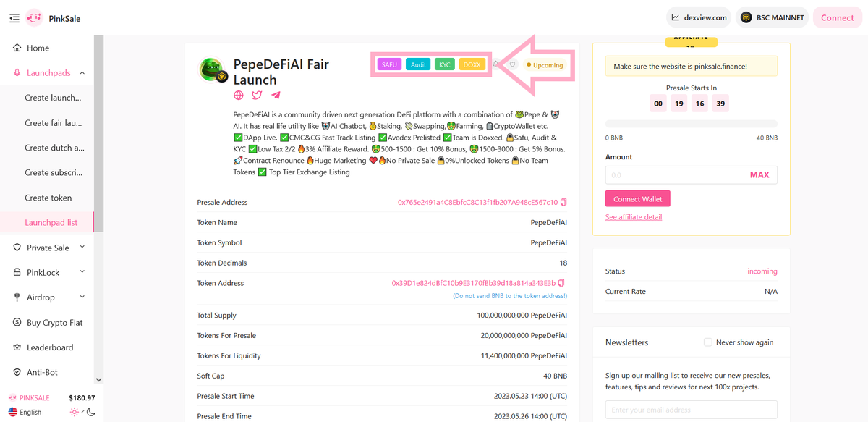Viewport: 868px width, 422px height.
Task: Open the project website globe icon
Action: 239,95
